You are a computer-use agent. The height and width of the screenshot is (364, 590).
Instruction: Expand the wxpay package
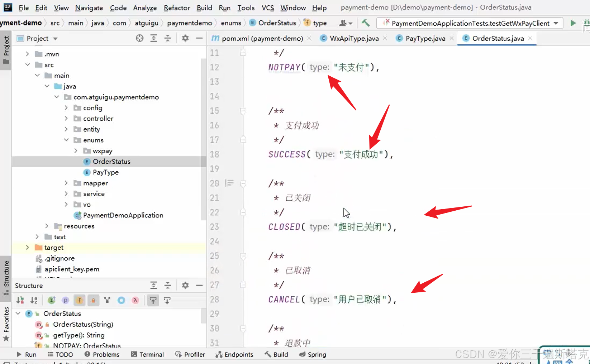point(76,150)
